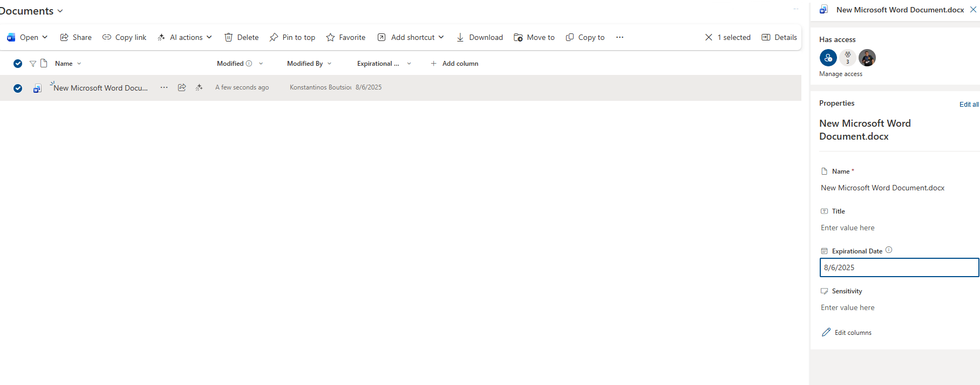Click the Move to toolbar button
This screenshot has width=980, height=385.
(x=534, y=37)
